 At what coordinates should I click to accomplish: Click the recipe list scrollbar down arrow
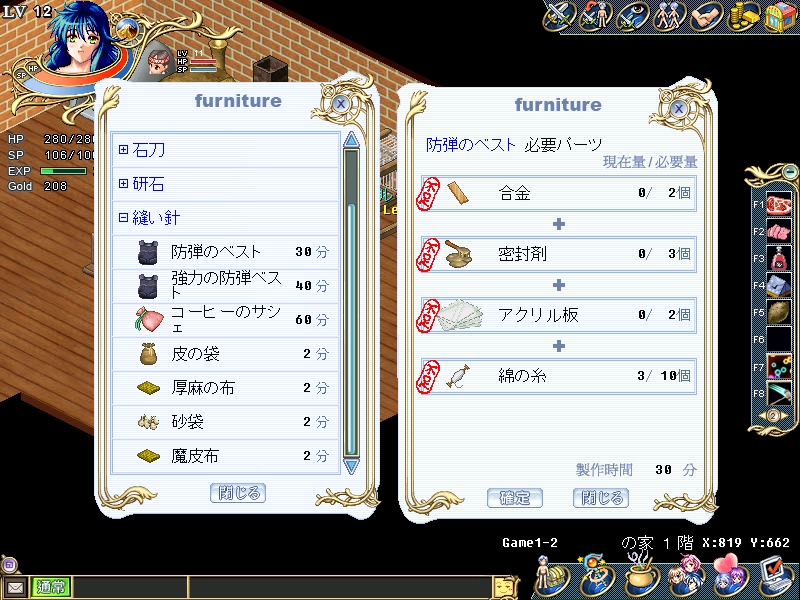(351, 466)
